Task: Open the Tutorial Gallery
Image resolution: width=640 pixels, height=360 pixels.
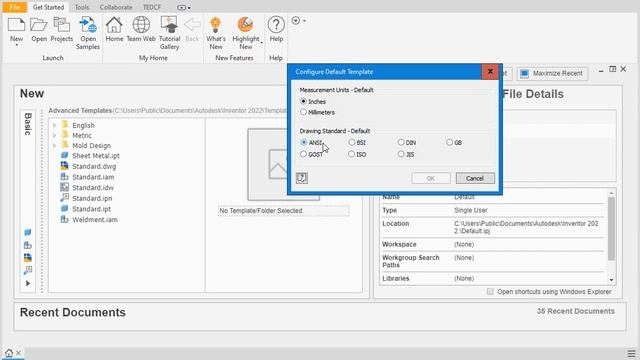Action: tap(169, 25)
